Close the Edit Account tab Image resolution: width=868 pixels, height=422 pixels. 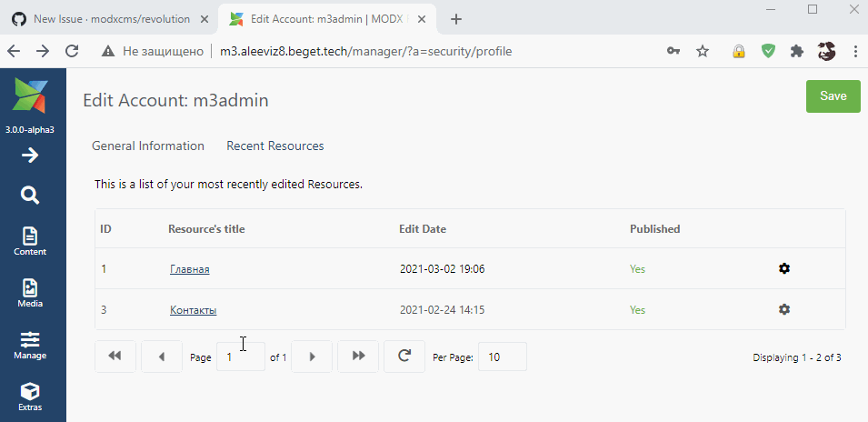tap(422, 19)
